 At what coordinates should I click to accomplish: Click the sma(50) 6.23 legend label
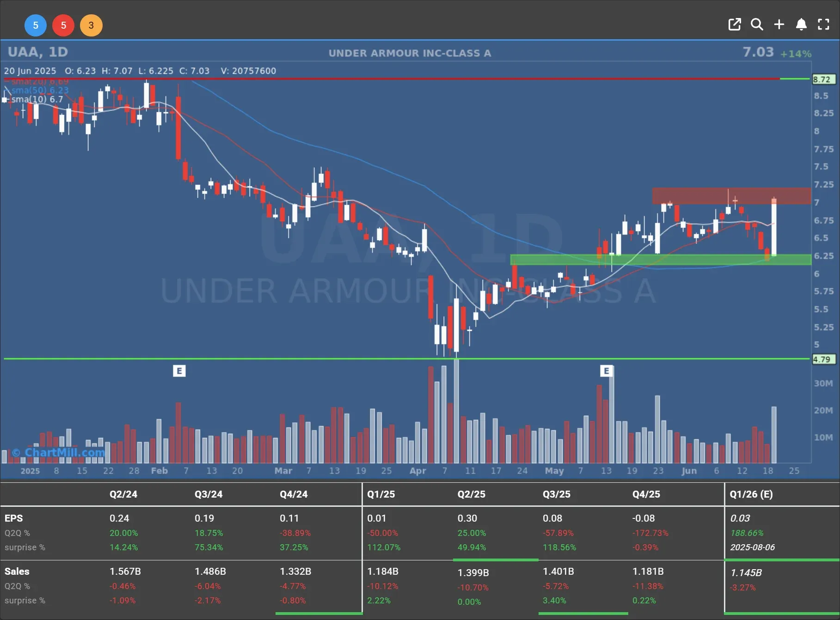point(40,90)
